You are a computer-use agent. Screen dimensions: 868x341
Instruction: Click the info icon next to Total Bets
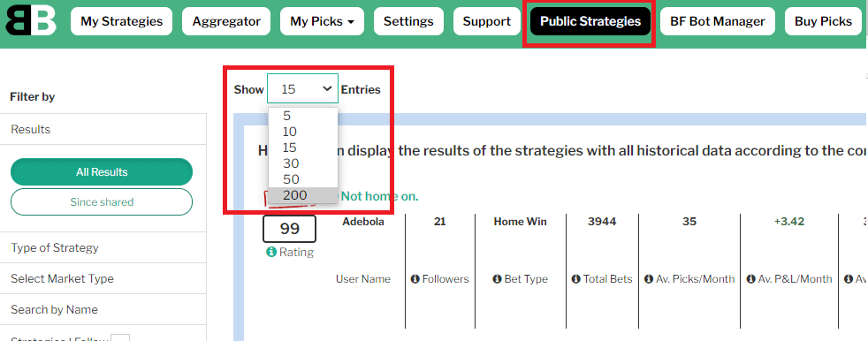pyautogui.click(x=575, y=279)
